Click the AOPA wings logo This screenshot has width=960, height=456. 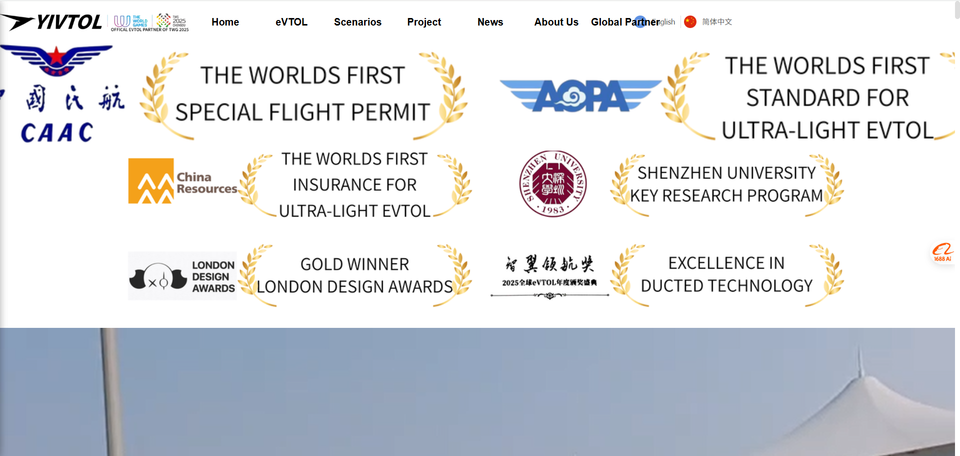click(x=580, y=96)
